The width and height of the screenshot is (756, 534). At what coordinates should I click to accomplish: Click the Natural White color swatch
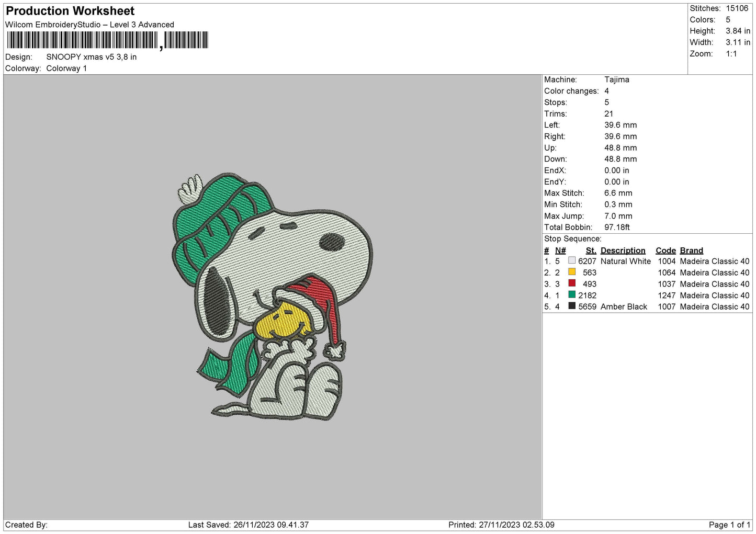pyautogui.click(x=572, y=260)
